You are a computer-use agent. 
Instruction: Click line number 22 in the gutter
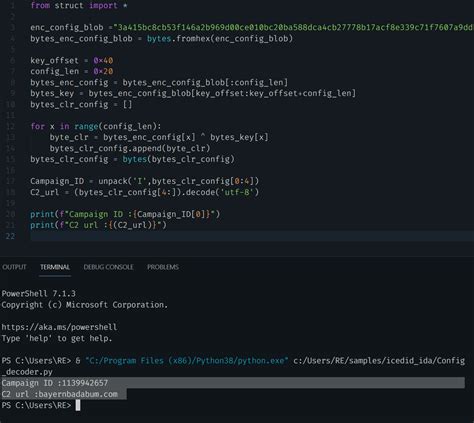pyautogui.click(x=10, y=236)
